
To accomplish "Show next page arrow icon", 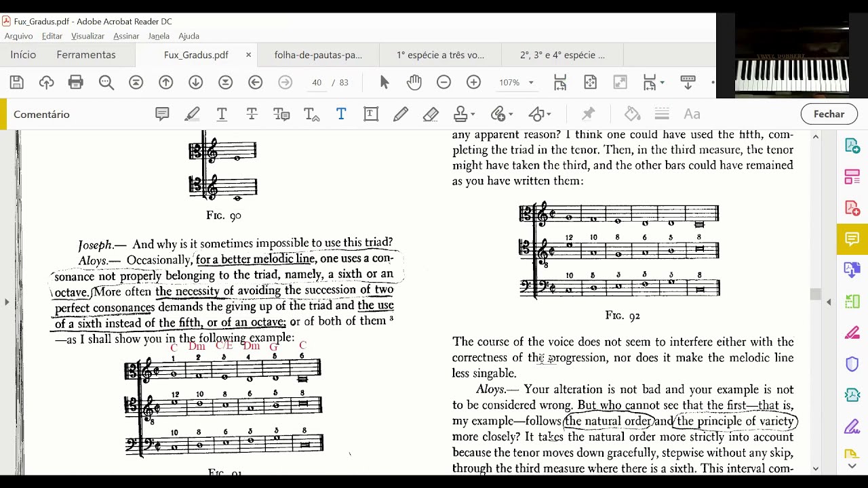I will pos(196,83).
